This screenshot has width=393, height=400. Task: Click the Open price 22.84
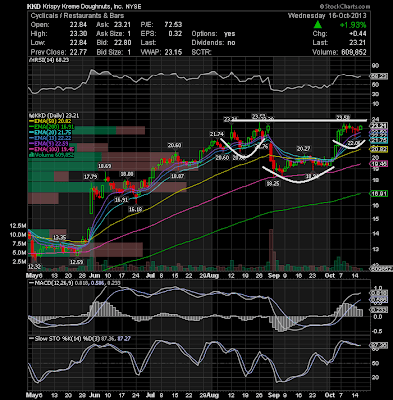[x=78, y=25]
